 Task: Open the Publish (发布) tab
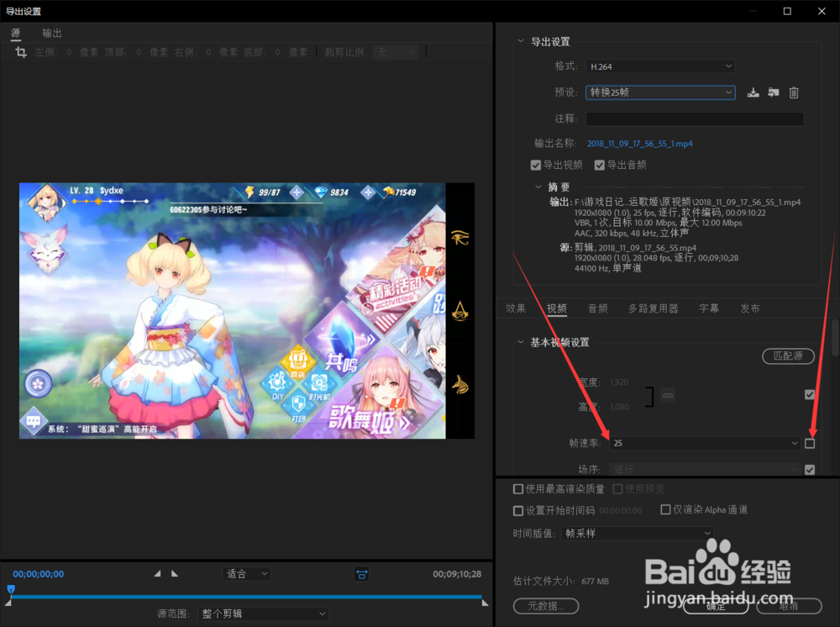750,308
